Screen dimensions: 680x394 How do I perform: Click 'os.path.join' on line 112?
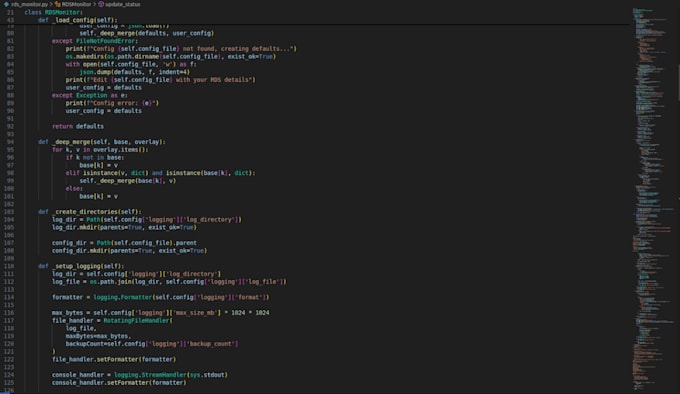click(111, 282)
